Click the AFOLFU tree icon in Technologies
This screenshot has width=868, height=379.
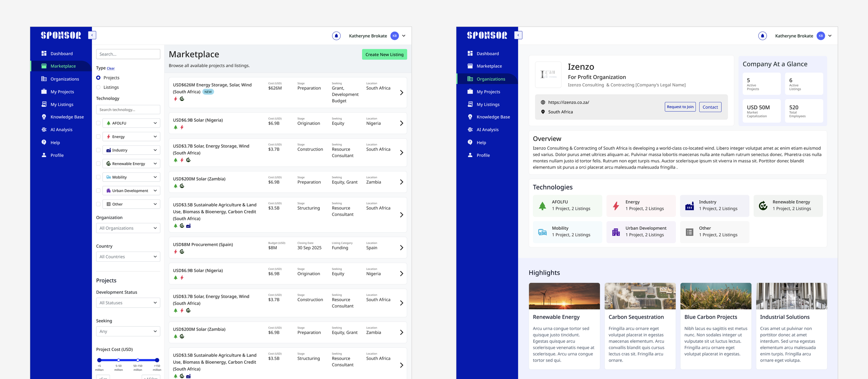pyautogui.click(x=542, y=206)
